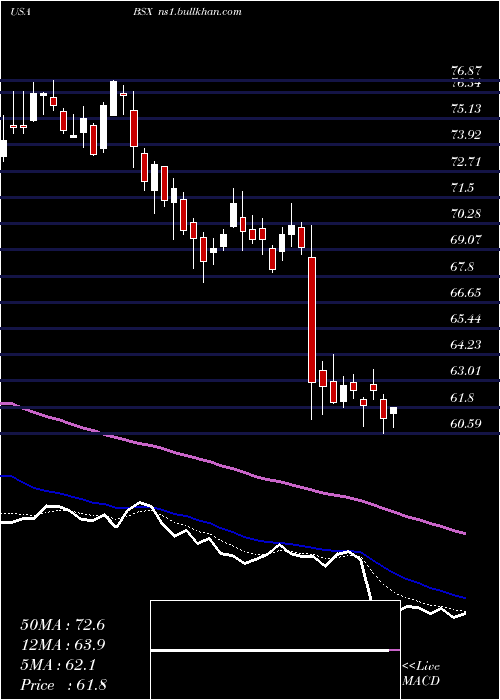
Task: Click the 12MA : 63.9 reading
Action: point(62,645)
